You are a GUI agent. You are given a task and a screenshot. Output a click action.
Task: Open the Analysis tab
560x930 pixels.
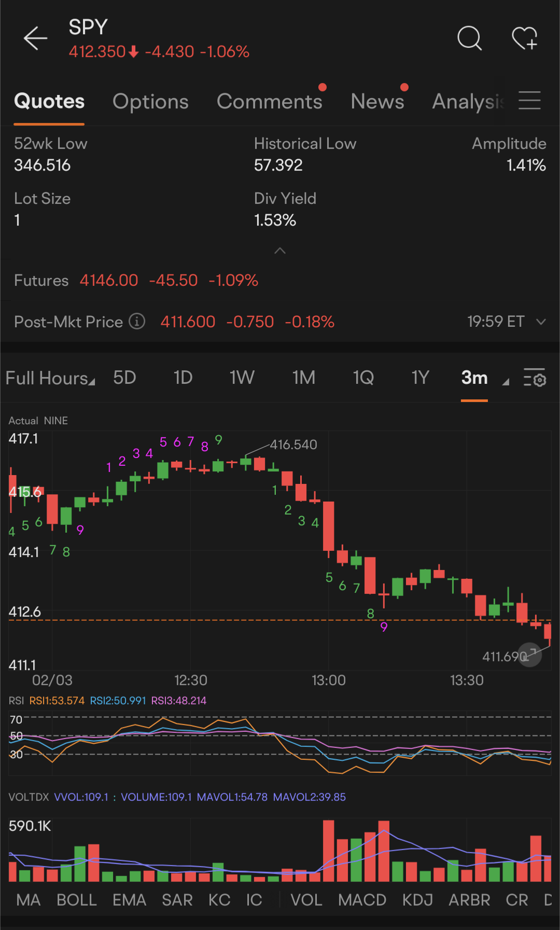(468, 102)
